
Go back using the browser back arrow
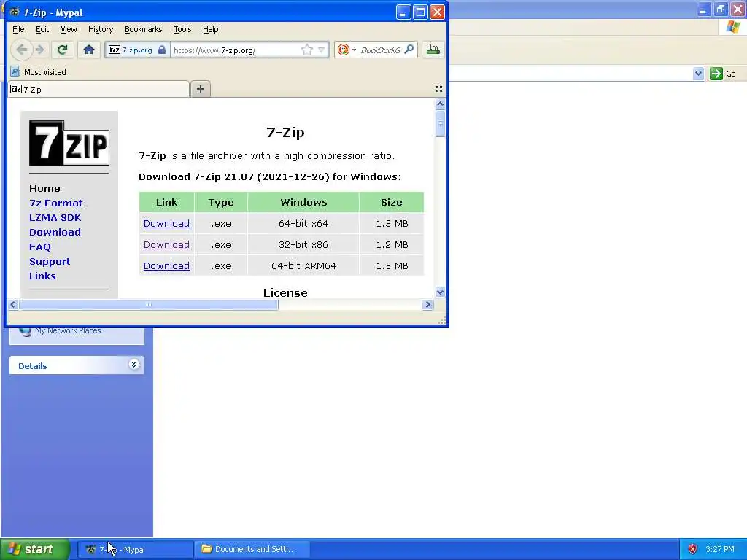click(x=21, y=50)
